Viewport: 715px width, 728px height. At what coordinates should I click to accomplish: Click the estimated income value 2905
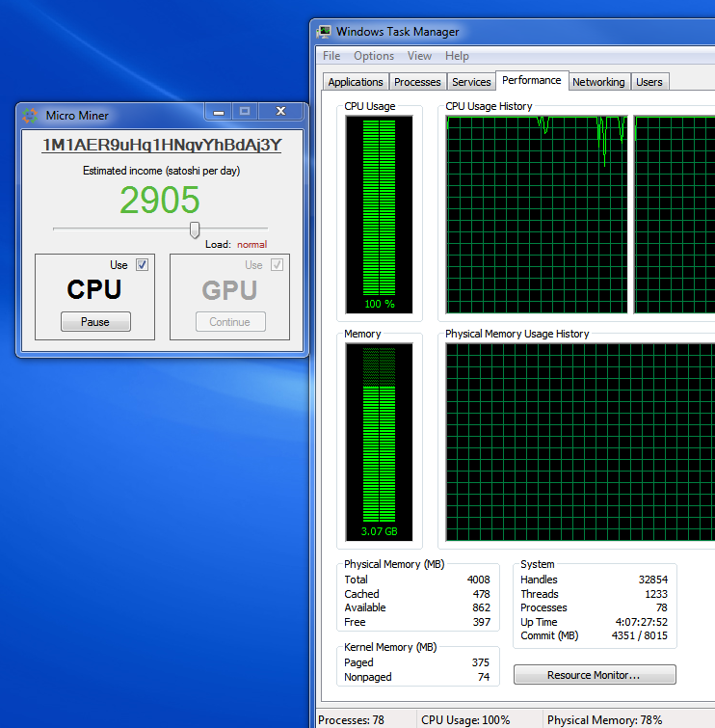160,201
